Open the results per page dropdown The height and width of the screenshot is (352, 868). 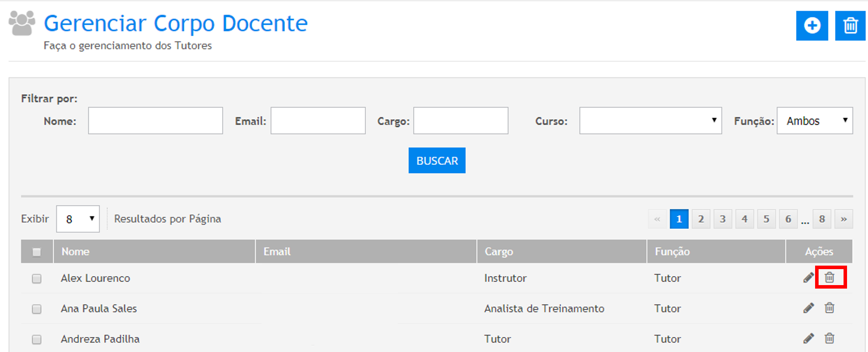78,219
